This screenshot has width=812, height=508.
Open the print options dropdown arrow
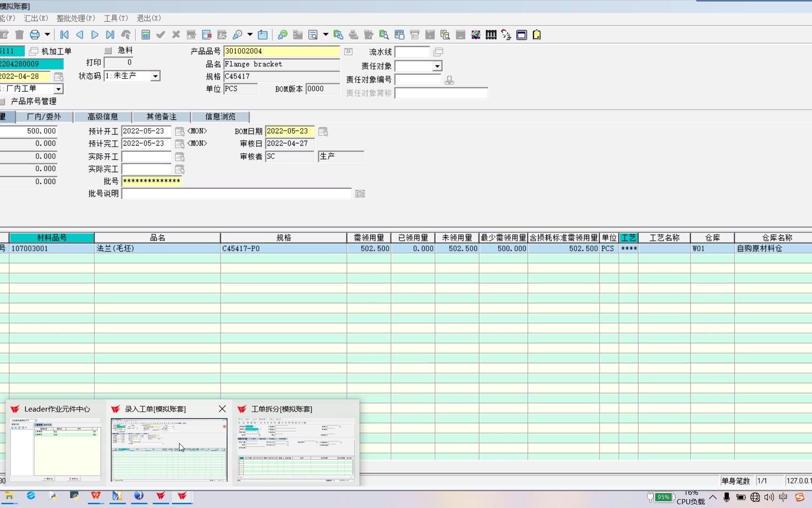pyautogui.click(x=47, y=35)
